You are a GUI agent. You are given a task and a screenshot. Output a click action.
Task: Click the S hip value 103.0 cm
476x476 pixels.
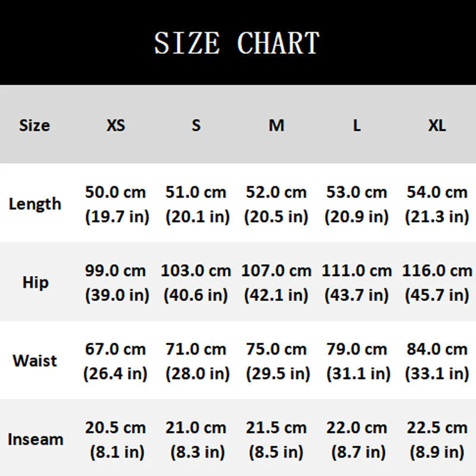[196, 271]
